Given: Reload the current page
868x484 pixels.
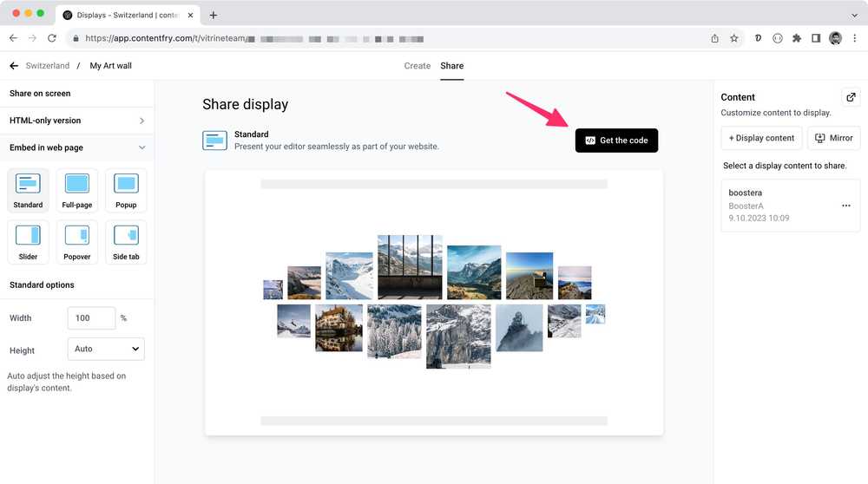Looking at the screenshot, I should (x=51, y=38).
